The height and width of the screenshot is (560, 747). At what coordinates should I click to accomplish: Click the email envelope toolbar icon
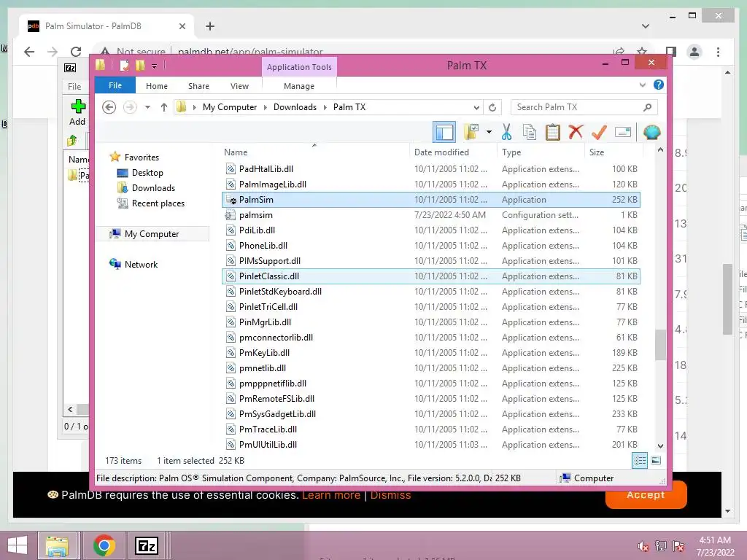click(623, 132)
